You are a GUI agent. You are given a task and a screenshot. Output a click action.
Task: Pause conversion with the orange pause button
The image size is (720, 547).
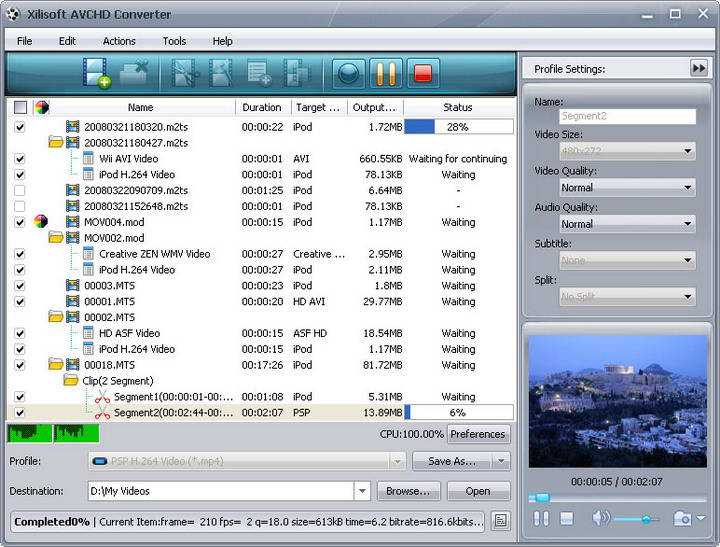(385, 74)
